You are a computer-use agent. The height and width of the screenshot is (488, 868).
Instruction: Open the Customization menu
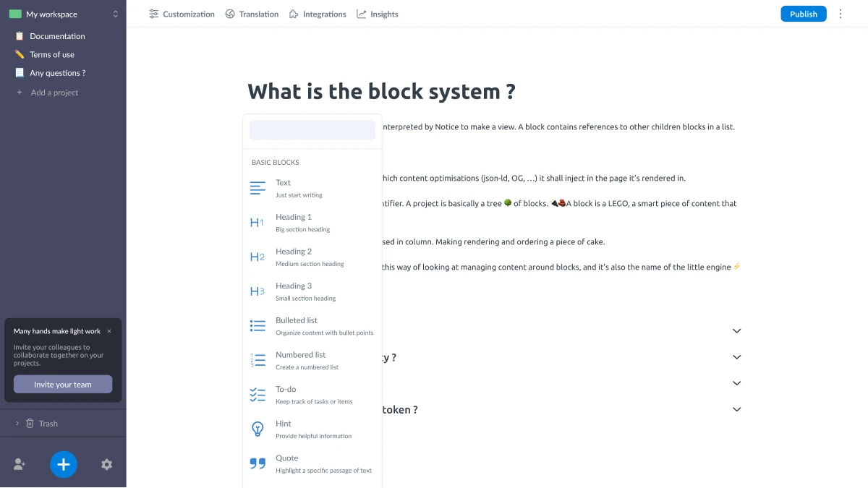click(182, 14)
